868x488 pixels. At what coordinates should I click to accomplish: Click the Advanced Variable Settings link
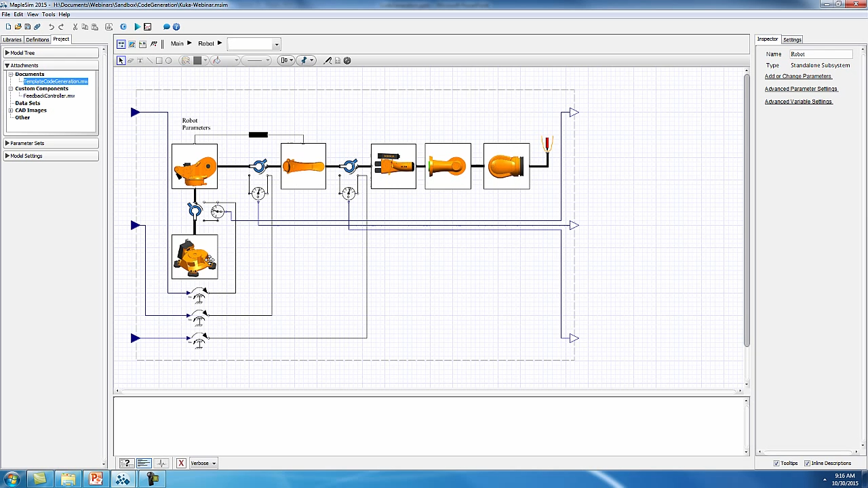(x=799, y=102)
